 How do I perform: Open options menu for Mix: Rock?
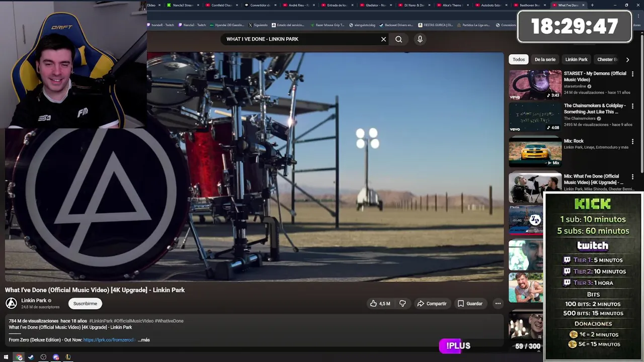coord(632,142)
